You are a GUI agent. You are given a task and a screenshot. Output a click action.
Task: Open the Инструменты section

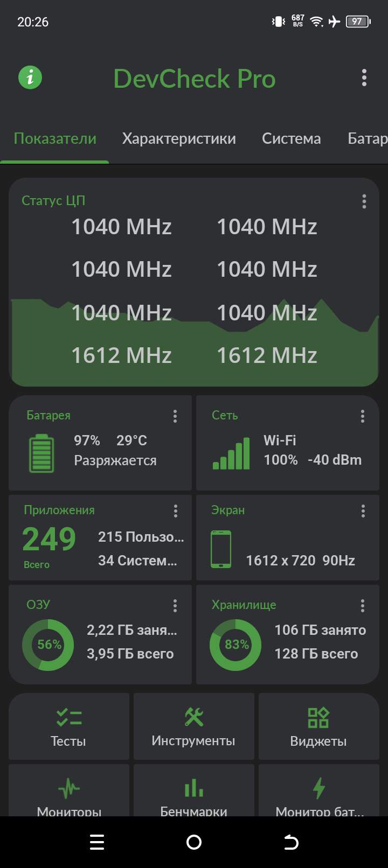coord(193,727)
